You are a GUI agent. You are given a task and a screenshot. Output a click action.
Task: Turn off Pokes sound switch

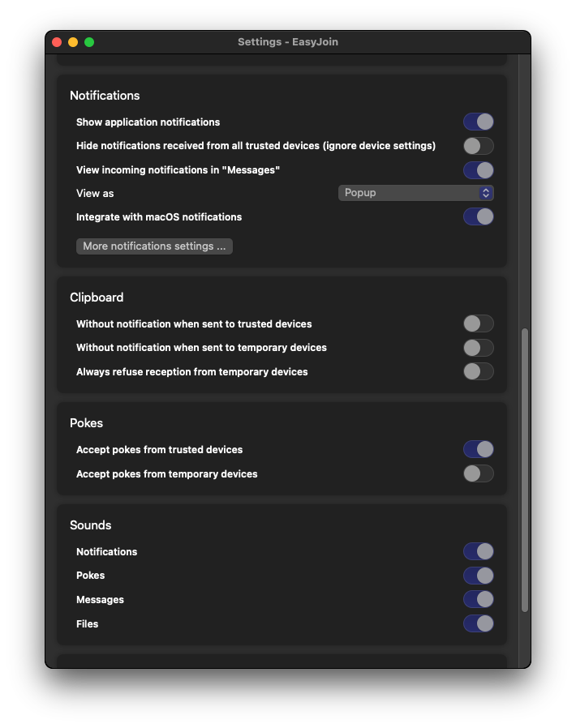tap(478, 576)
